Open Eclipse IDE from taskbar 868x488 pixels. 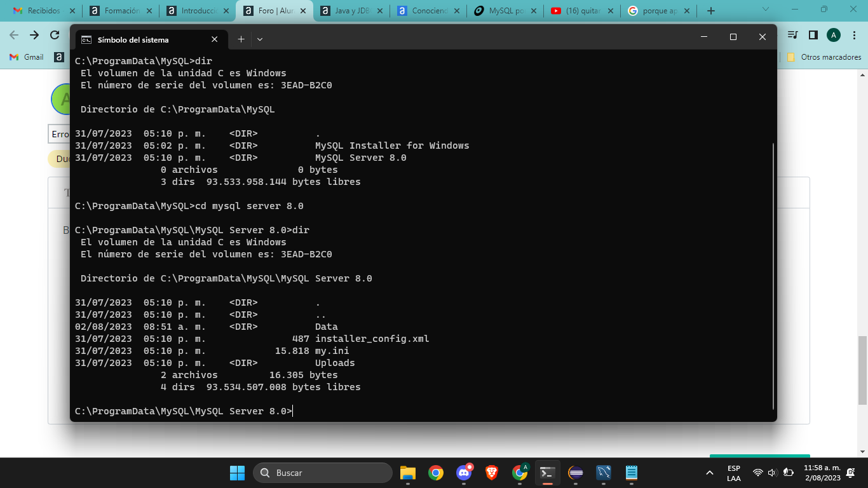(x=576, y=473)
